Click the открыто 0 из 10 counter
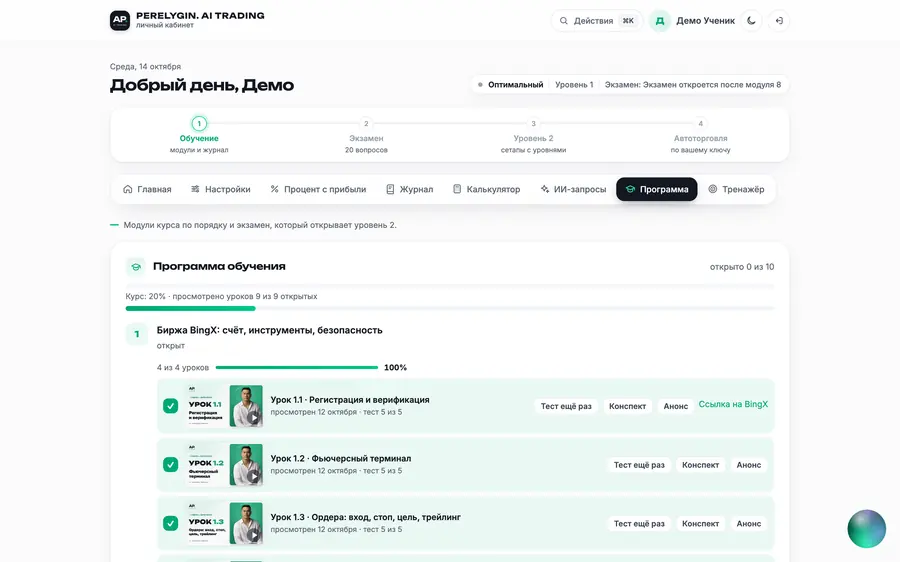Image resolution: width=900 pixels, height=562 pixels. pos(742,267)
